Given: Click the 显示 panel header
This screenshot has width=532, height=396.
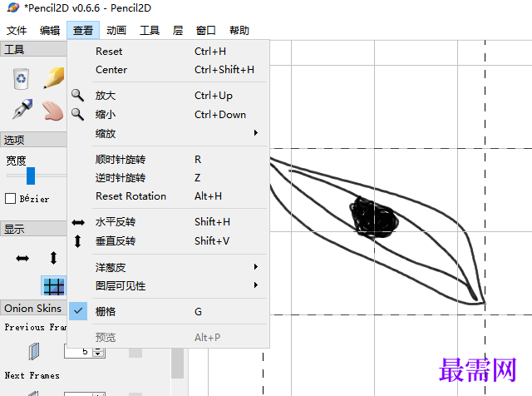Looking at the screenshot, I should click(33, 229).
